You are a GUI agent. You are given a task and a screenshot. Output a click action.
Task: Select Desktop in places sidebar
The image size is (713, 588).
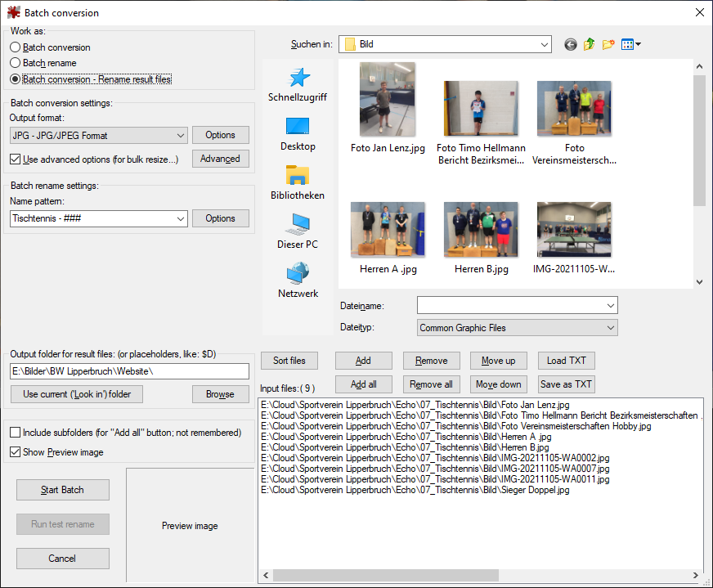point(298,134)
